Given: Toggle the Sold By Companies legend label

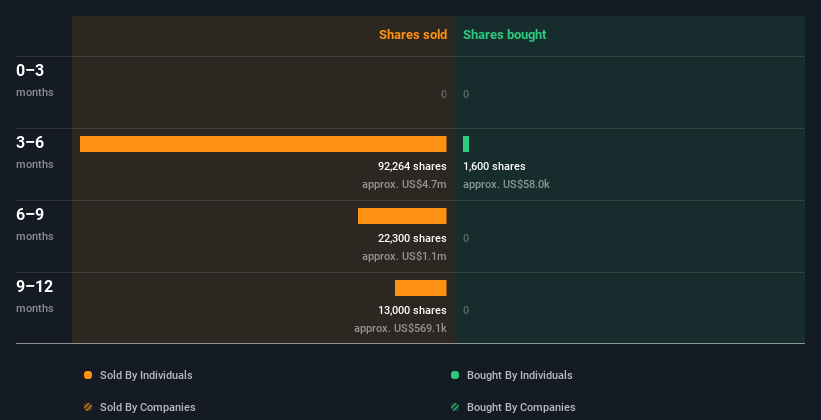Looking at the screenshot, I should click(148, 407).
